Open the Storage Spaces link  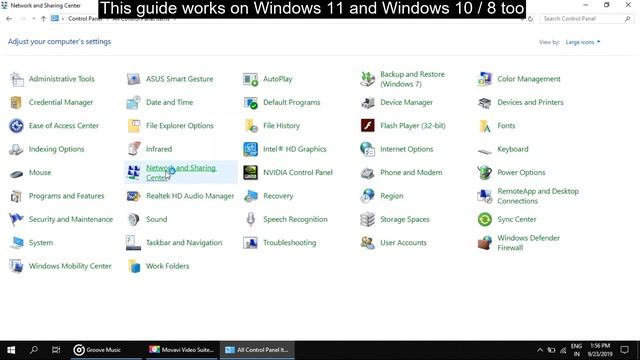pyautogui.click(x=405, y=220)
